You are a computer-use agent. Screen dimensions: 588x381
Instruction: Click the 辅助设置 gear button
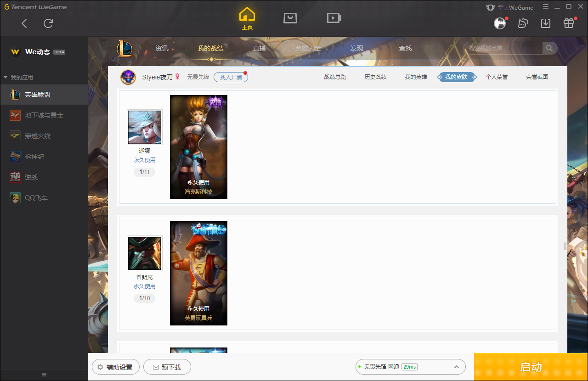(x=115, y=367)
